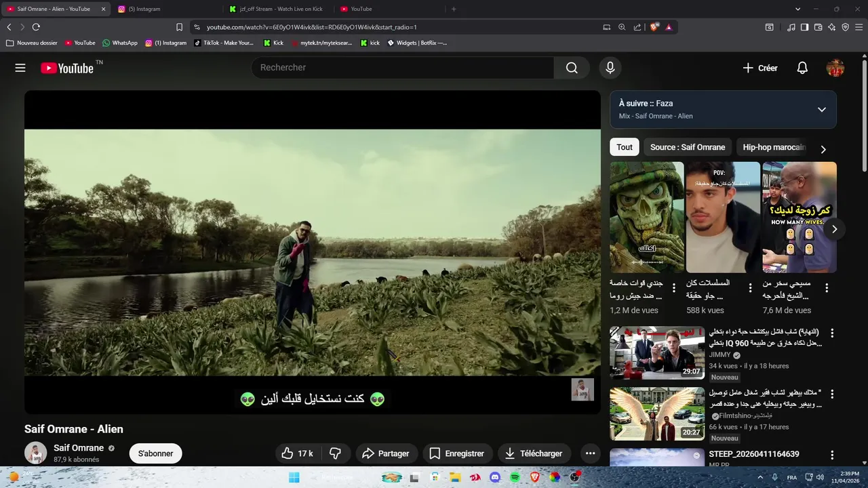
Task: Open the TikTok bookmark
Action: [x=224, y=43]
